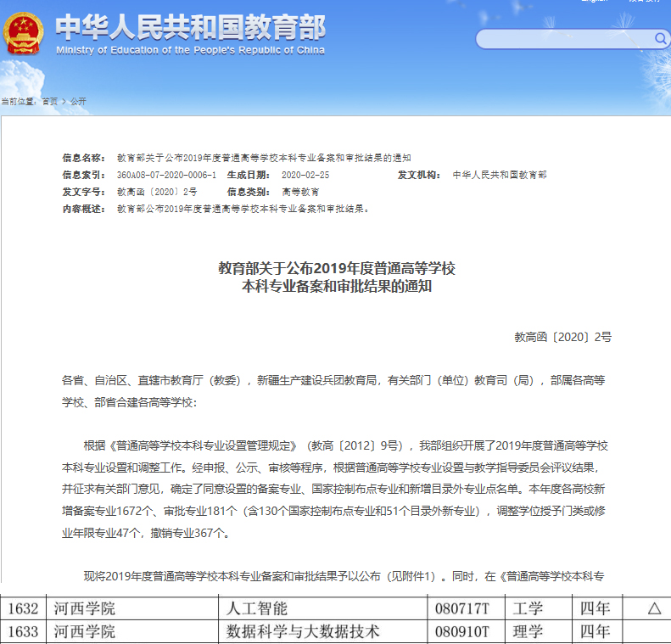671x644 pixels.
Task: Click the 数据科学与大数据技术 major cell
Action: point(302,632)
